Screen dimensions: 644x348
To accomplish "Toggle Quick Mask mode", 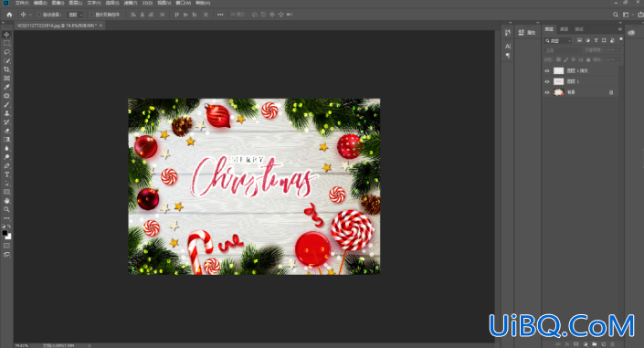I will tap(6, 246).
